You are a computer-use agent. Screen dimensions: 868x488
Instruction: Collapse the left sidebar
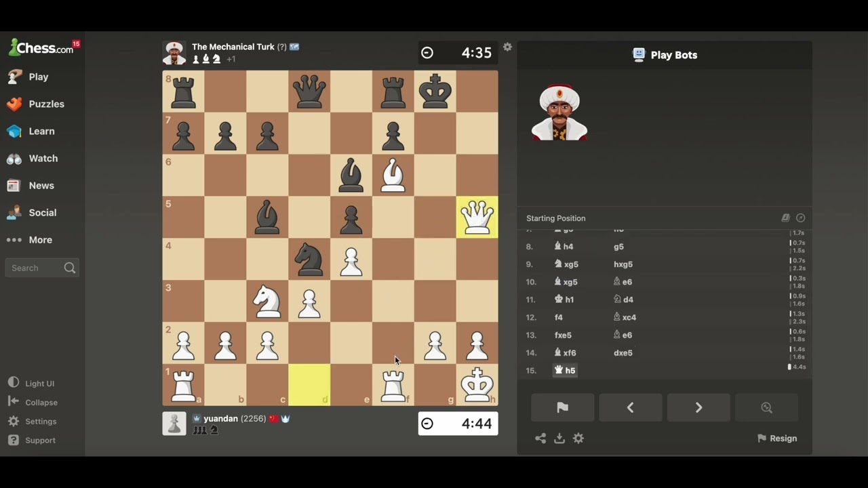[33, 403]
